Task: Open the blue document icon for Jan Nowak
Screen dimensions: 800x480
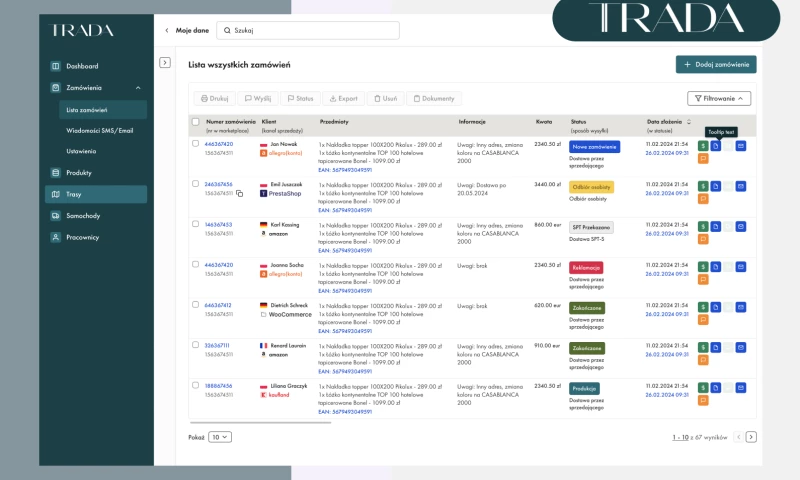Action: pos(716,146)
